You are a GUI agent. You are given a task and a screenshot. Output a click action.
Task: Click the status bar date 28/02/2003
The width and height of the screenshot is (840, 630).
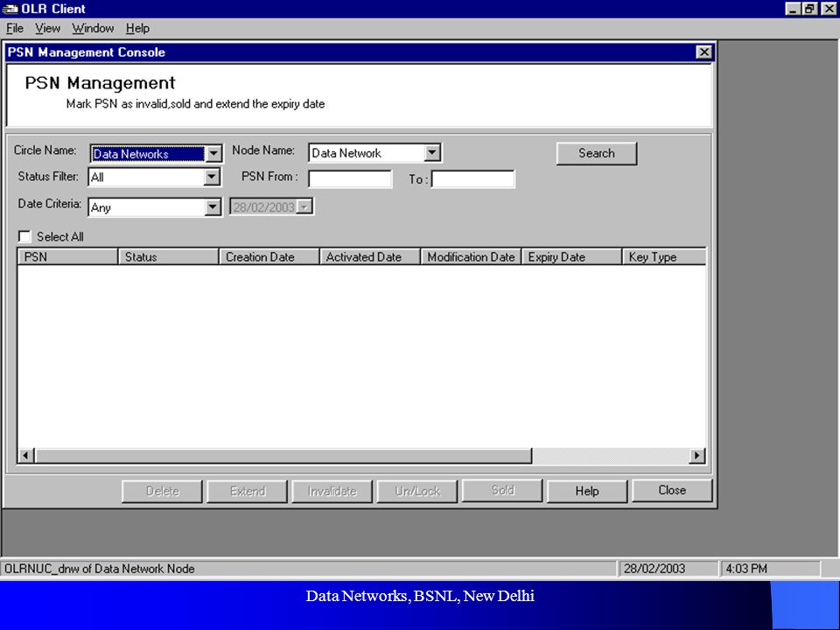(x=654, y=569)
